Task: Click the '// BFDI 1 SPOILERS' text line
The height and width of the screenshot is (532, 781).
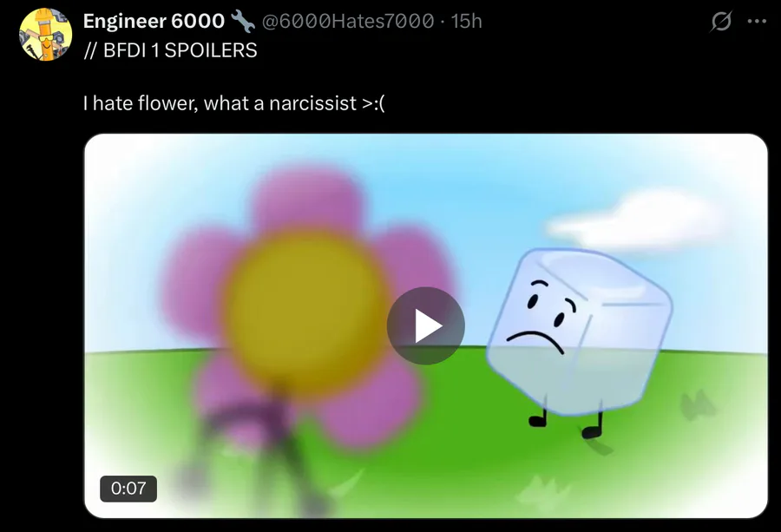Action: 170,50
